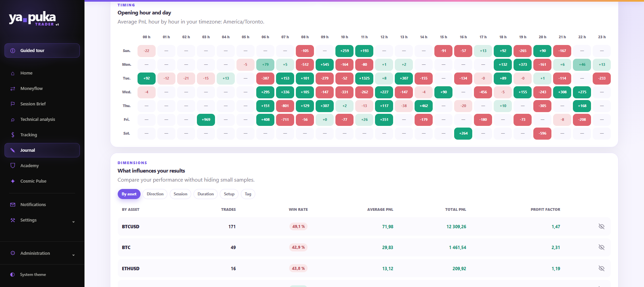This screenshot has height=287, width=644.
Task: Open the Moneyflow page
Action: coord(42,89)
